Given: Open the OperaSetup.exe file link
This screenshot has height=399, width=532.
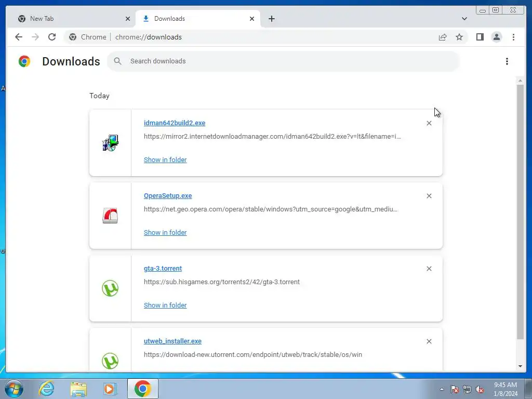Looking at the screenshot, I should pos(168,196).
